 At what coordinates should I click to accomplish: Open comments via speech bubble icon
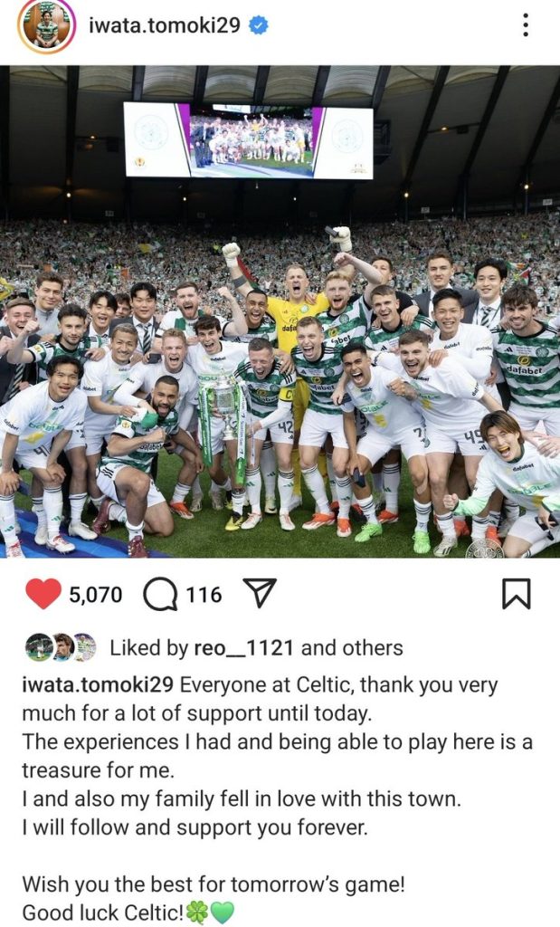160,594
